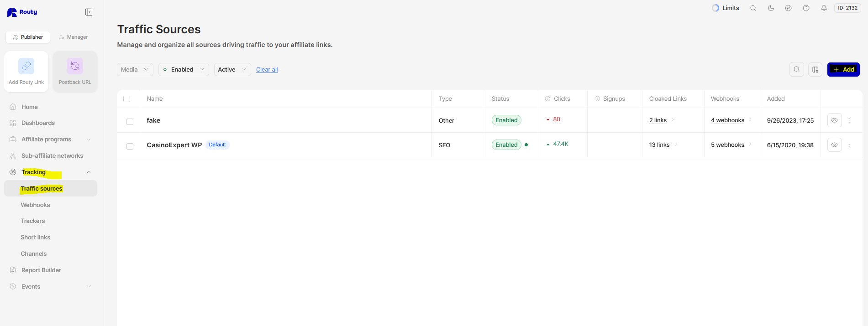Screen dimensions: 868x326
Task: Open the Active filter dropdown
Action: click(x=232, y=70)
